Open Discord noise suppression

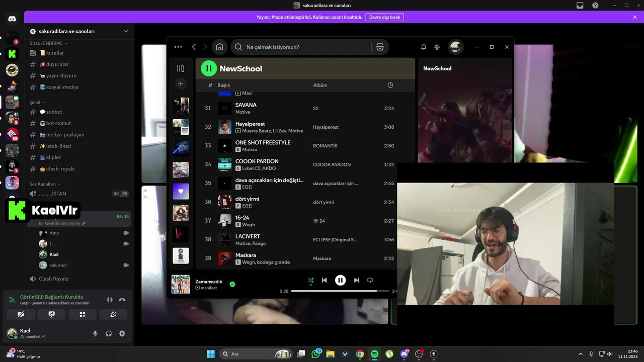[110, 300]
